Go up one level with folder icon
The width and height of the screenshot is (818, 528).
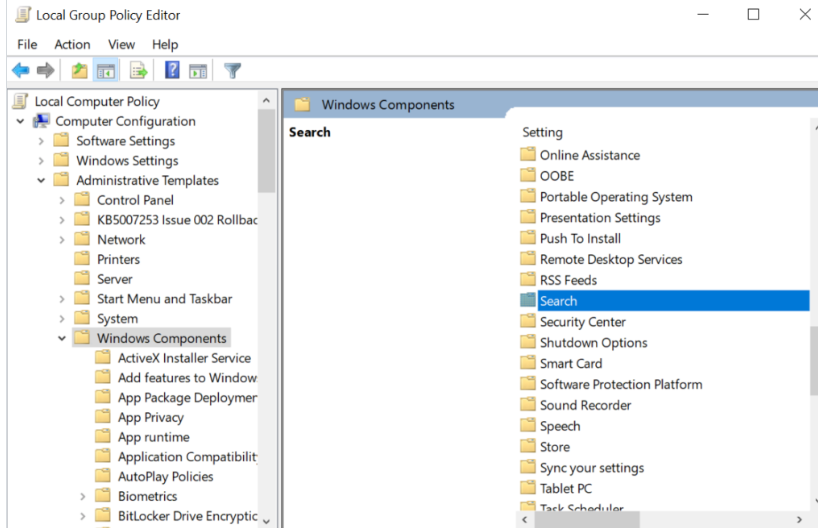[x=79, y=70]
